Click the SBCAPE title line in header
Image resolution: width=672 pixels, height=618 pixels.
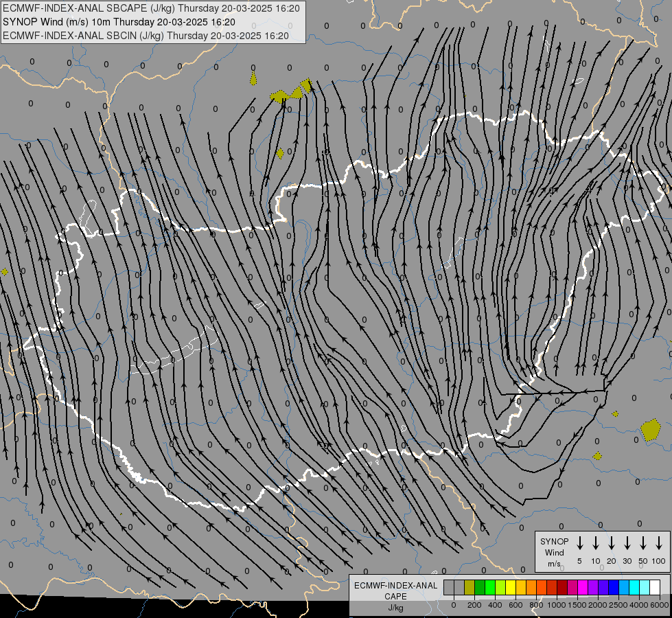click(x=151, y=8)
